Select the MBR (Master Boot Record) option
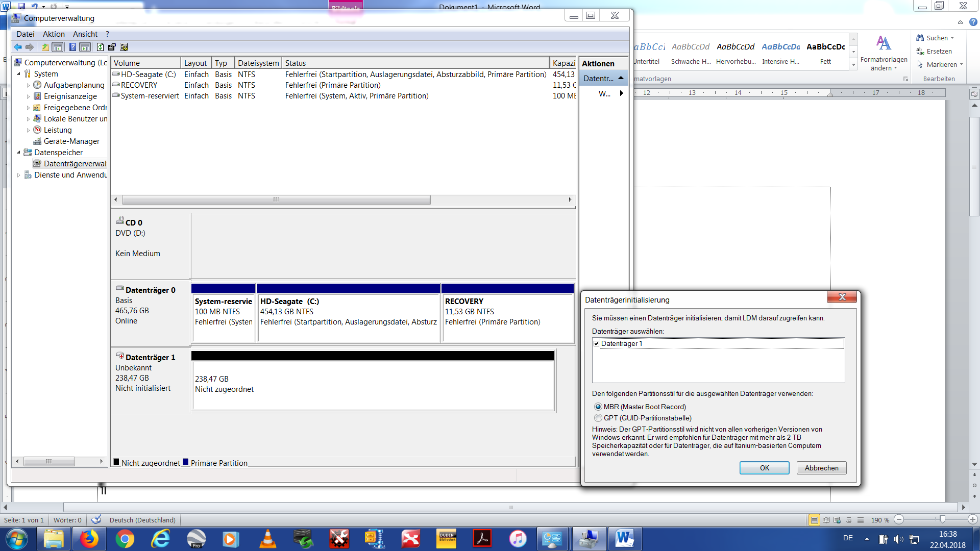Viewport: 980px width, 551px height. pos(598,407)
